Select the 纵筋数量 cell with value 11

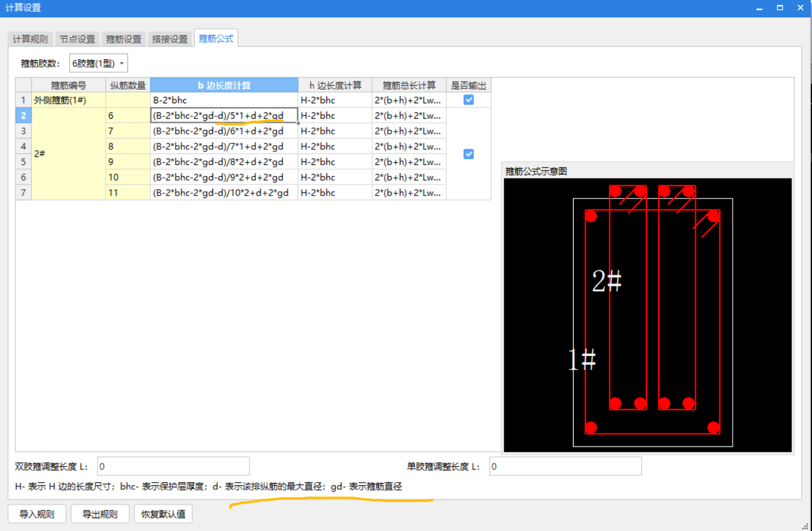click(x=128, y=193)
